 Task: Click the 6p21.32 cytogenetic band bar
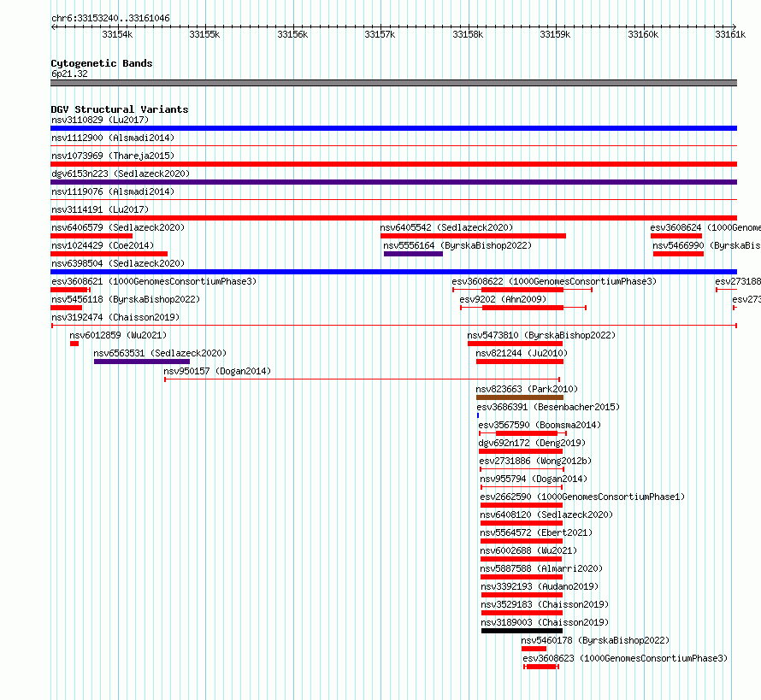393,83
